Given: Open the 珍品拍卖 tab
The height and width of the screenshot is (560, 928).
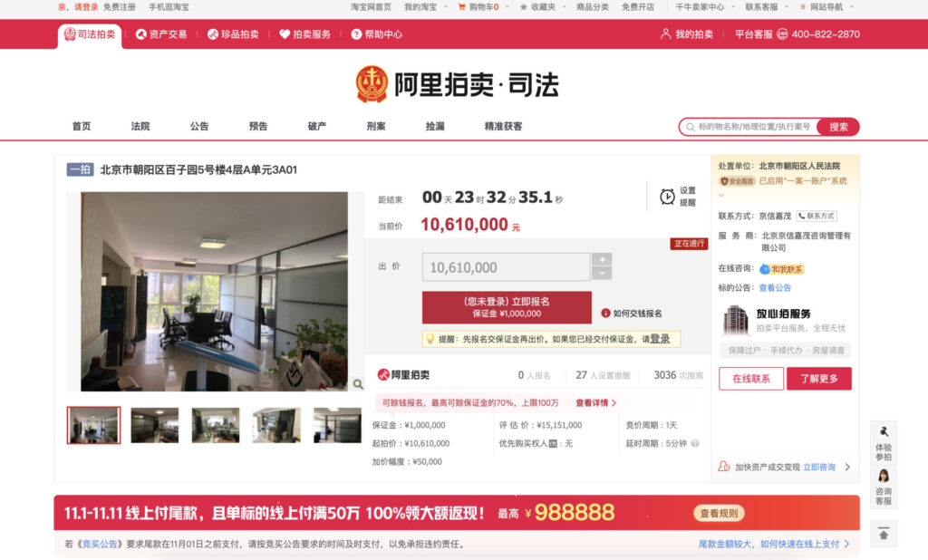Looking at the screenshot, I should [x=233, y=34].
